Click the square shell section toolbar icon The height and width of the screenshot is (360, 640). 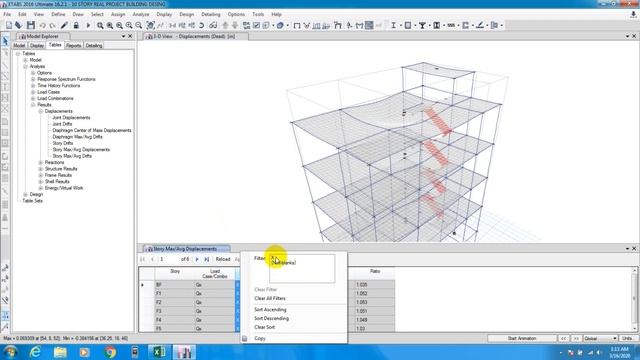click(x=408, y=25)
